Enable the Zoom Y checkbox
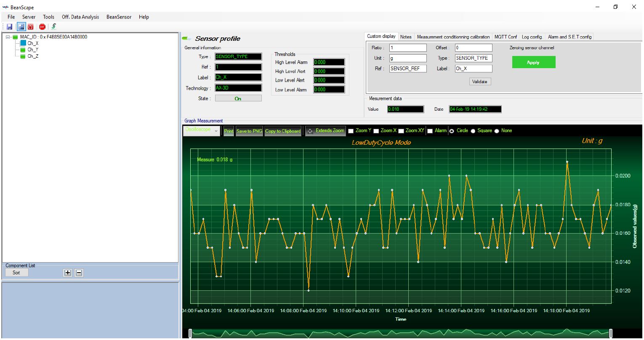The image size is (644, 340). point(351,131)
